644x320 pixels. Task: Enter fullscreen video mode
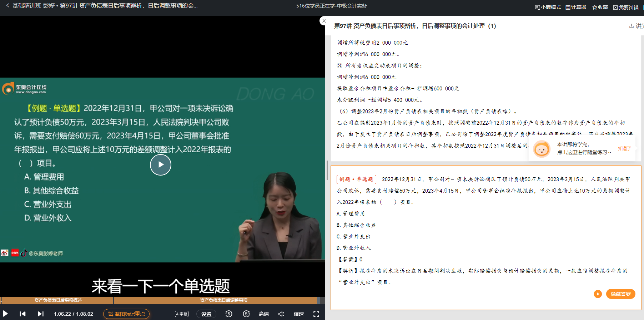[316, 314]
